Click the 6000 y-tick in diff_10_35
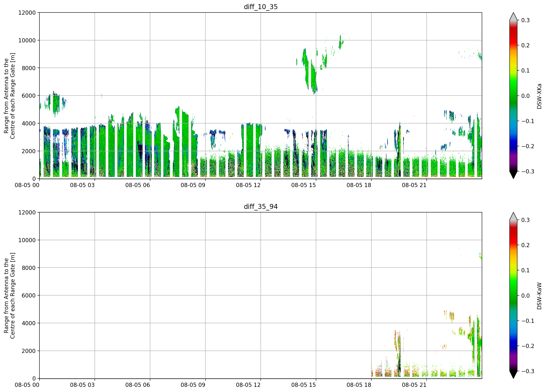The image size is (546, 392). [29, 96]
